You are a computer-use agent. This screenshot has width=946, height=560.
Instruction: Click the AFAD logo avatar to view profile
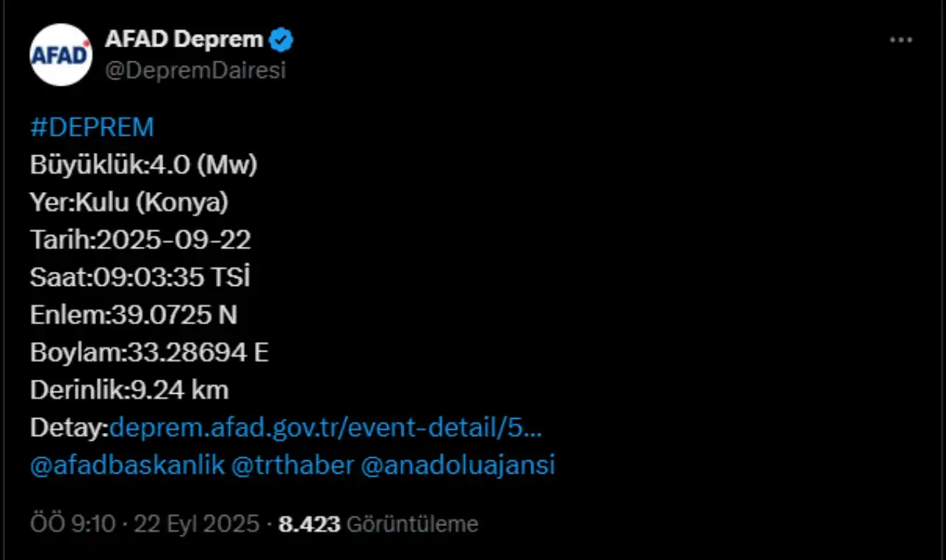pos(61,54)
